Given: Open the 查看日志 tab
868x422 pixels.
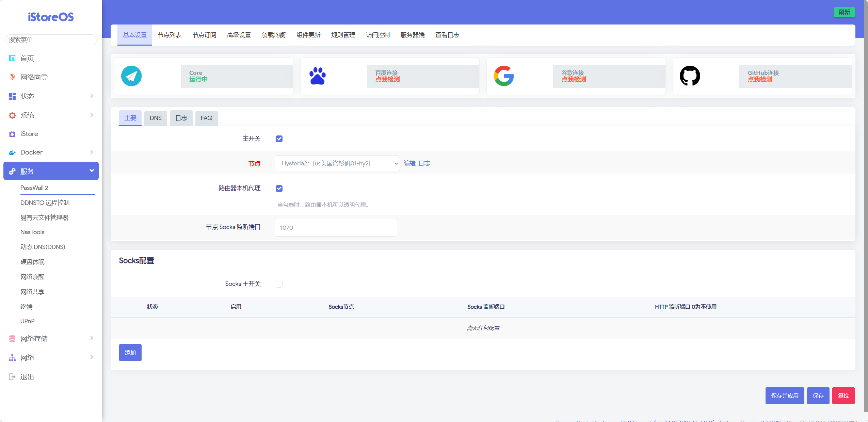Looking at the screenshot, I should tap(447, 35).
